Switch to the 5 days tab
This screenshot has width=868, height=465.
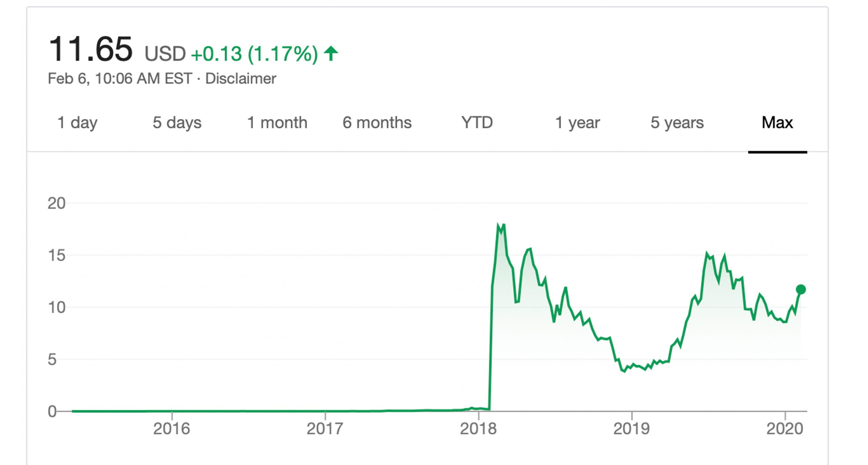tap(177, 122)
